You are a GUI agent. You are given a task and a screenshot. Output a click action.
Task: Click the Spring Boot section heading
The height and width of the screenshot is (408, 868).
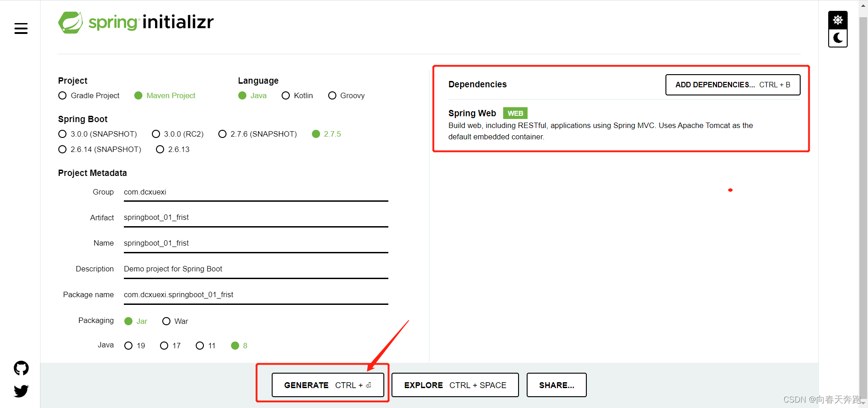pos(83,119)
